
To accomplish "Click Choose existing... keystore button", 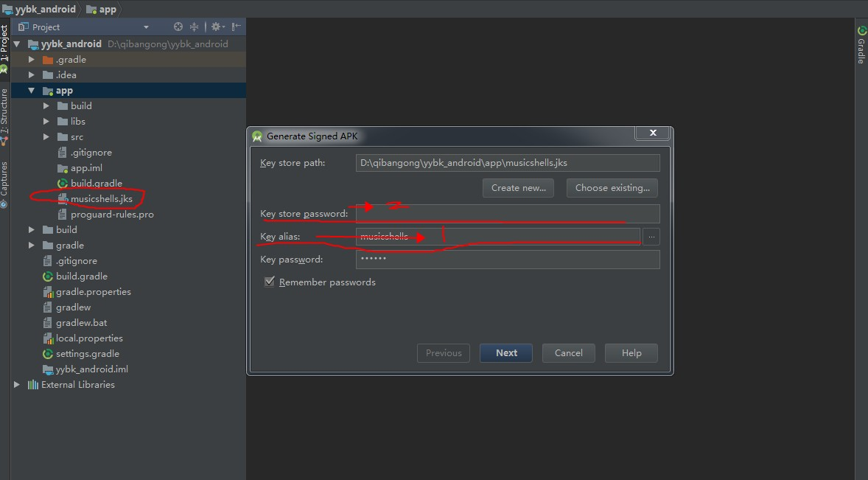I will [x=612, y=188].
